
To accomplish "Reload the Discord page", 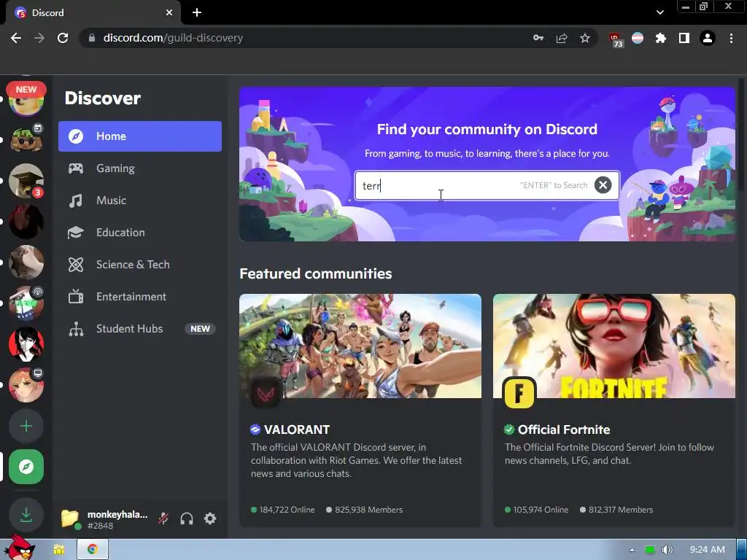I will [63, 38].
